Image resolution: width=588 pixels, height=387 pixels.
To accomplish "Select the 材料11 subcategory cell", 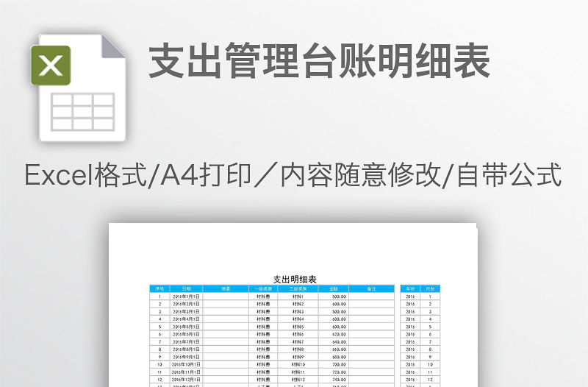I will (298, 372).
